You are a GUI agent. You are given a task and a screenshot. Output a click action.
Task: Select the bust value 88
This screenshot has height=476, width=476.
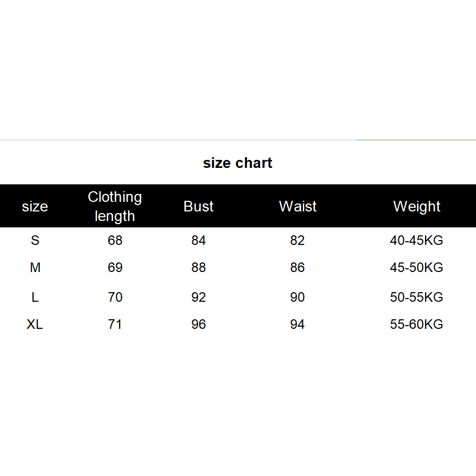tap(199, 268)
